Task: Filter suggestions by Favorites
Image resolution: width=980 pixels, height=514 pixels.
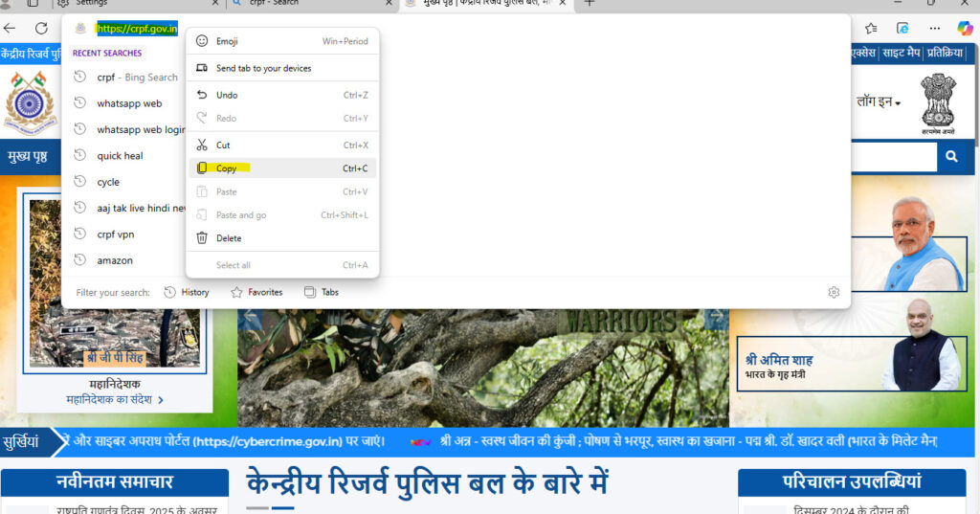Action: point(256,292)
